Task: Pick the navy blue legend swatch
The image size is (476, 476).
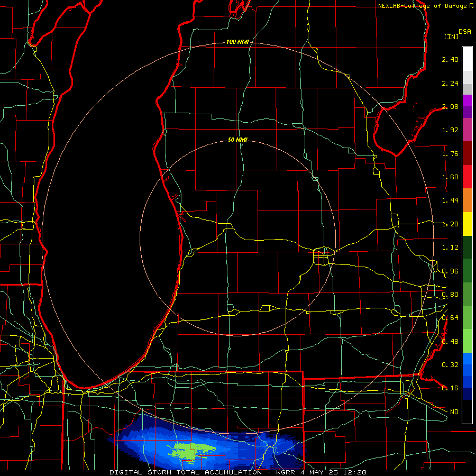Action: pyautogui.click(x=467, y=394)
